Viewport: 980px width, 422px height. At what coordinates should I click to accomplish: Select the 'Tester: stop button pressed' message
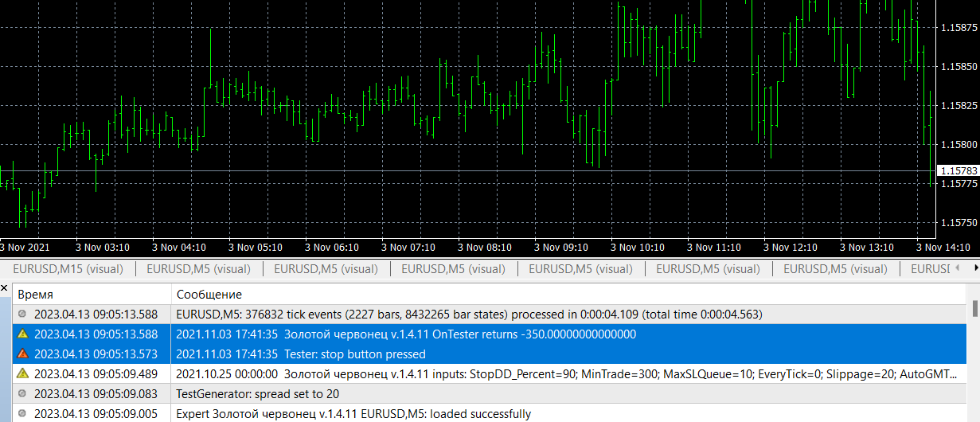[x=301, y=354]
